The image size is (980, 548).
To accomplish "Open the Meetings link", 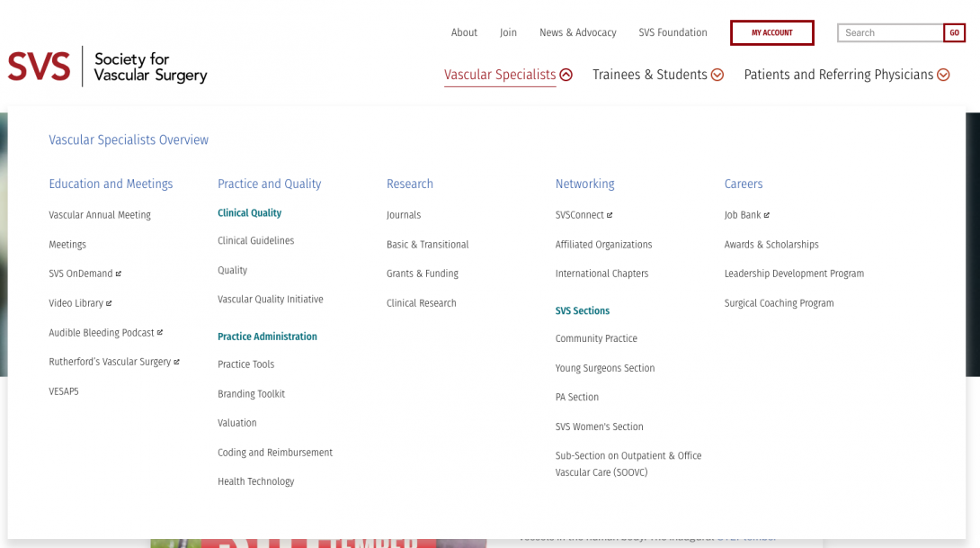I will [67, 245].
